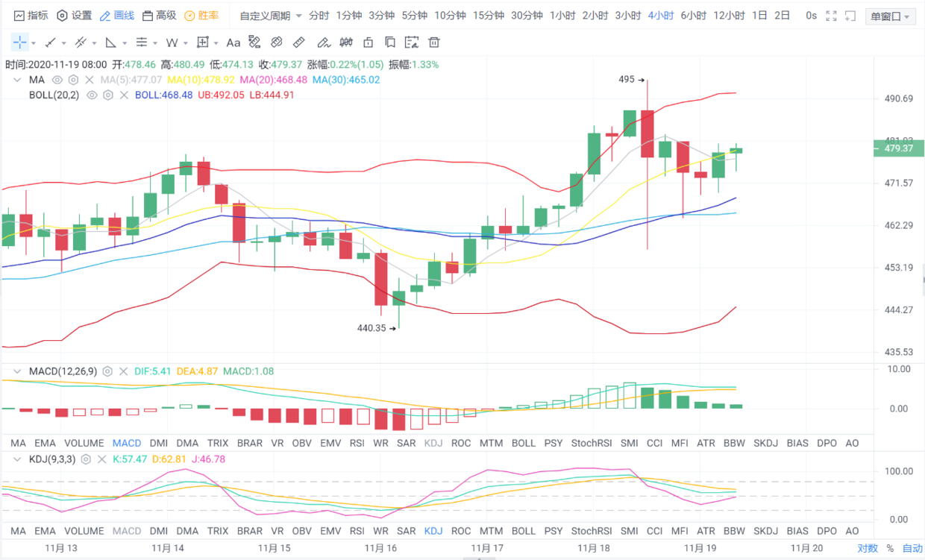Select RSI in the MACD panel tabs
This screenshot has width=925, height=560.
[357, 443]
